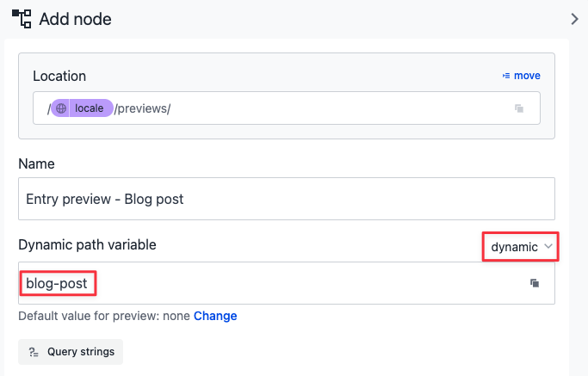Click the Add node heading text
The width and height of the screenshot is (588, 376).
[76, 18]
